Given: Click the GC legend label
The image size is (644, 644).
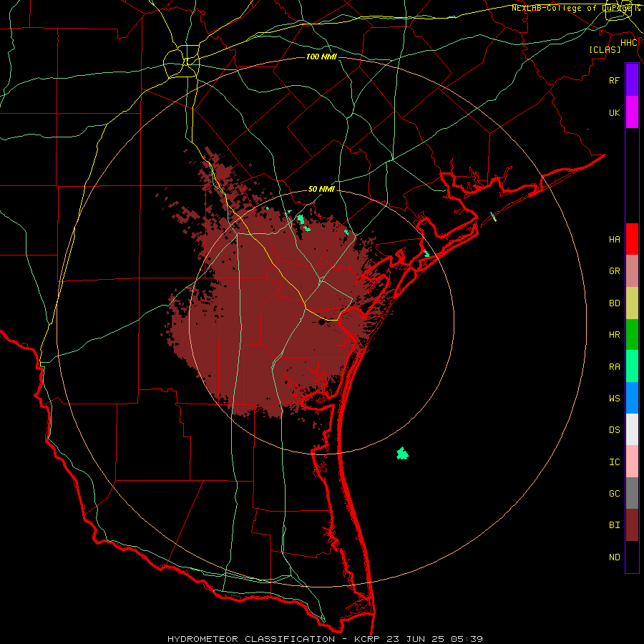Looking at the screenshot, I should tap(614, 494).
